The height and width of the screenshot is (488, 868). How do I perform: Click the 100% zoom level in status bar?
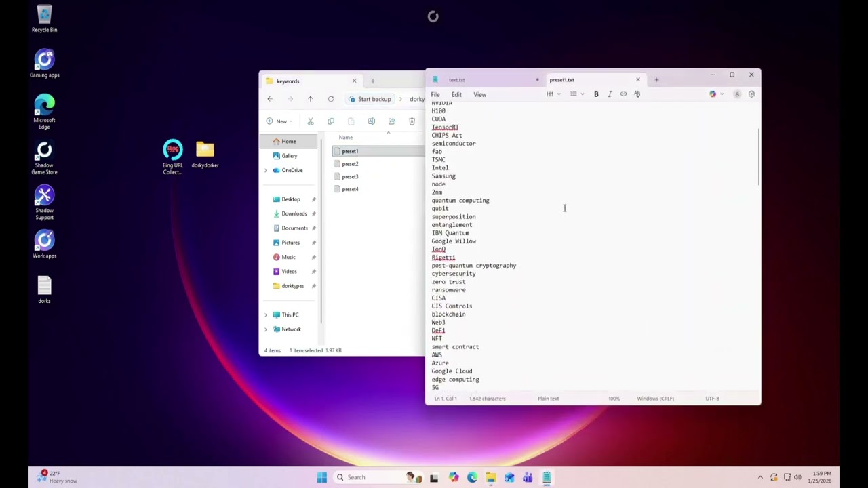pos(614,399)
